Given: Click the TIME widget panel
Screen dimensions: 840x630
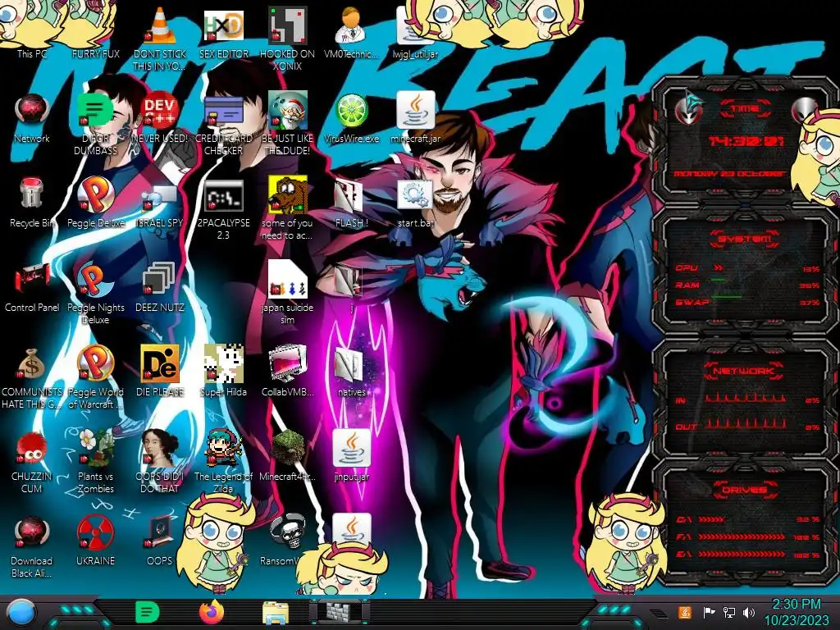Looking at the screenshot, I should coord(745,142).
